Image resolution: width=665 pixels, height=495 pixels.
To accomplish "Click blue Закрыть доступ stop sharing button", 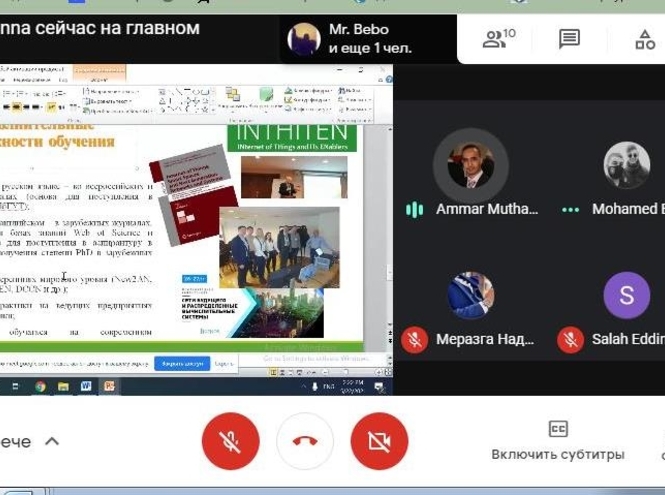I will point(182,364).
